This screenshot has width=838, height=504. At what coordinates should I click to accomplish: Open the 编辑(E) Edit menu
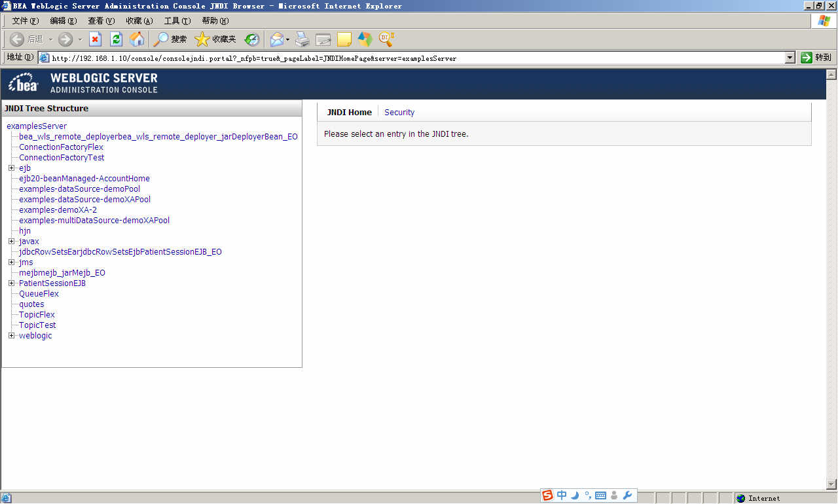coord(64,21)
